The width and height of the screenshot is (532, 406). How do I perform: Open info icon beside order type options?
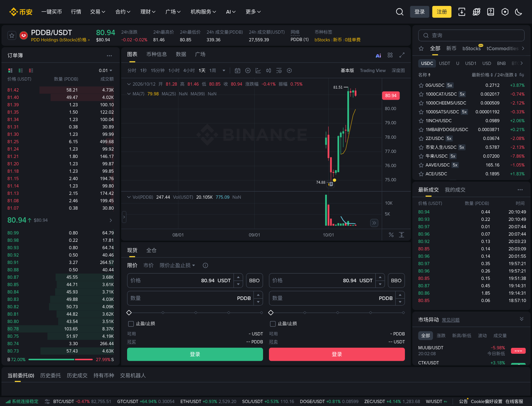click(205, 265)
